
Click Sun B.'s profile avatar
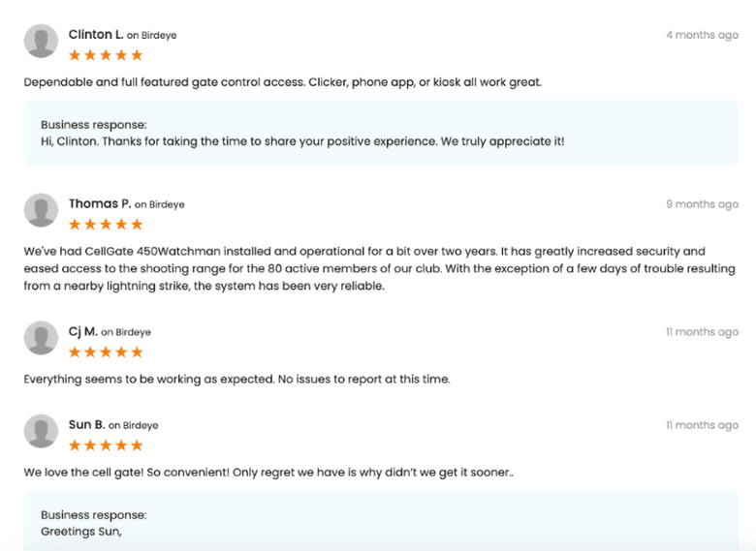tap(41, 431)
